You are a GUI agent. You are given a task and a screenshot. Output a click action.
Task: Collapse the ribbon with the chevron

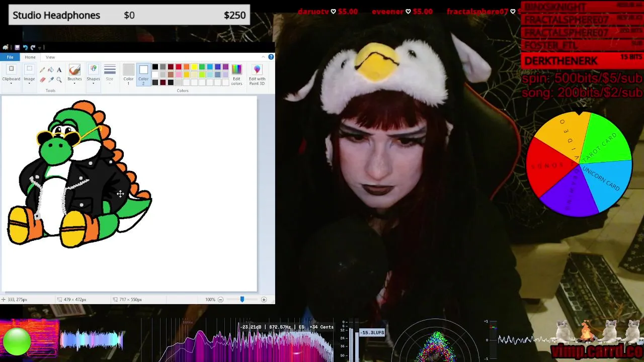[263, 57]
